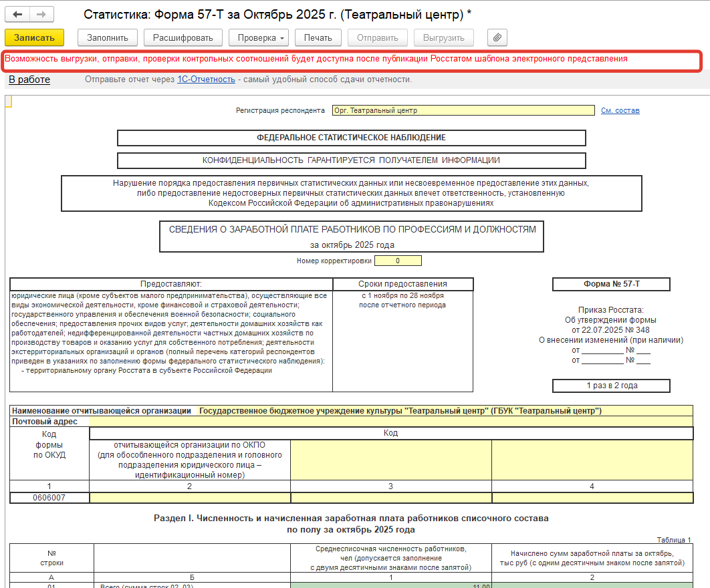The width and height of the screenshot is (710, 588).
Task: Click the Выгрузить button
Action: pos(444,37)
